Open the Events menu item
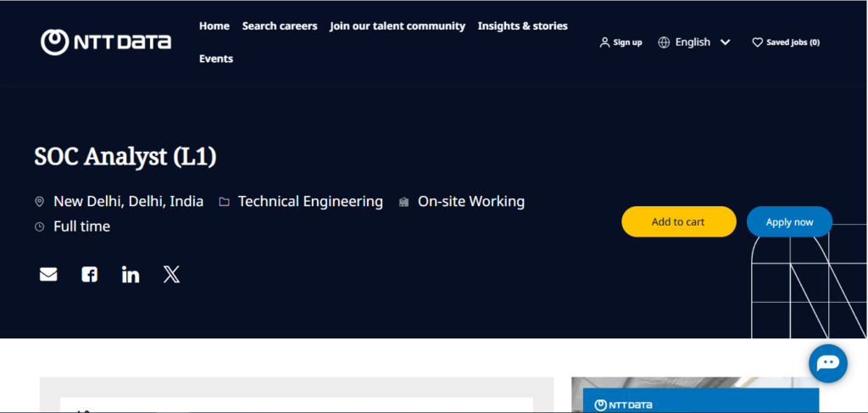The height and width of the screenshot is (413, 868). coord(216,59)
